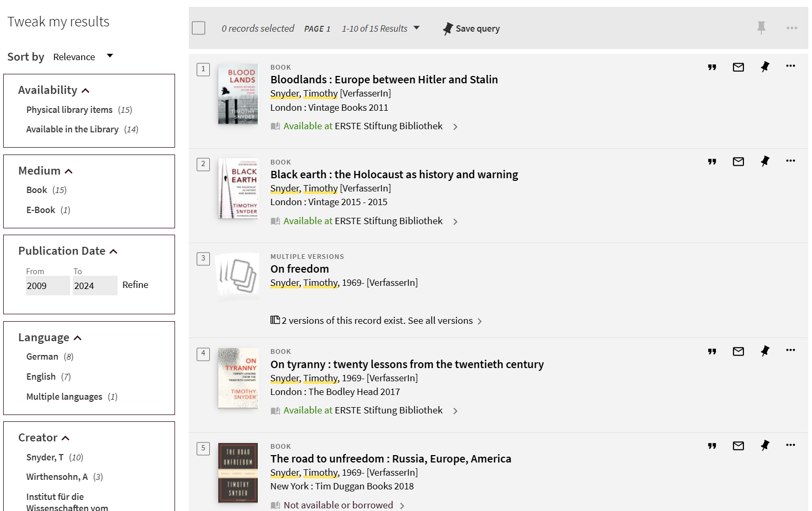Click Save query button
This screenshot has height=511, width=812.
pos(471,28)
